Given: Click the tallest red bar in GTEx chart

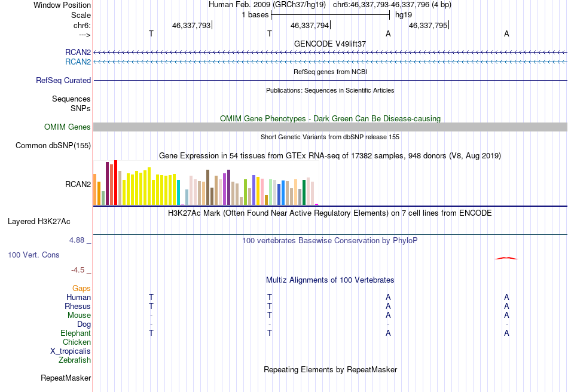Looking at the screenshot, I should 115,182.
